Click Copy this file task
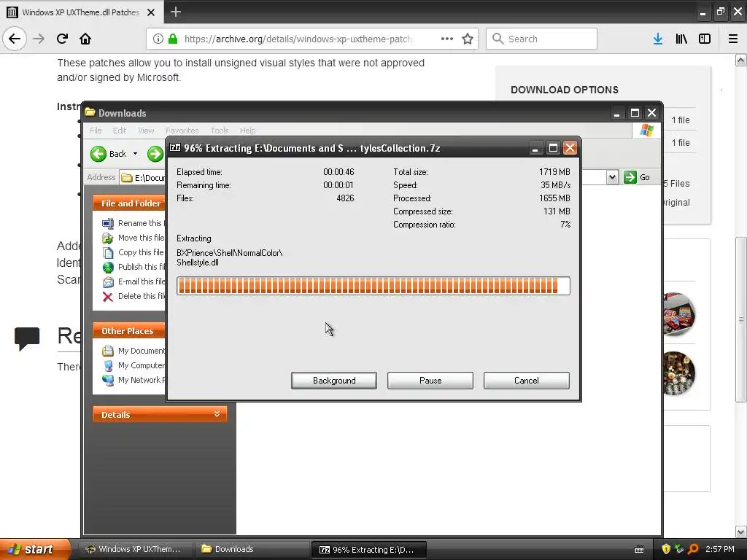Image resolution: width=747 pixels, height=560 pixels. pos(133,252)
